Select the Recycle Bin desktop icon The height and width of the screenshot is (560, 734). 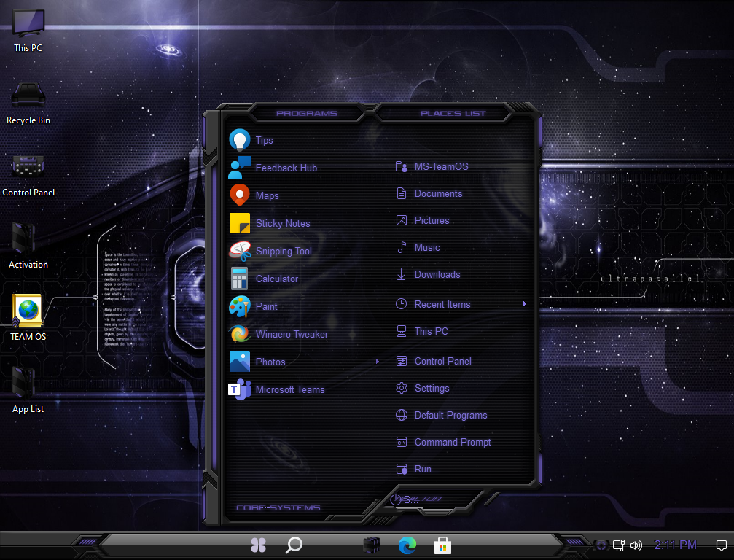coord(28,104)
